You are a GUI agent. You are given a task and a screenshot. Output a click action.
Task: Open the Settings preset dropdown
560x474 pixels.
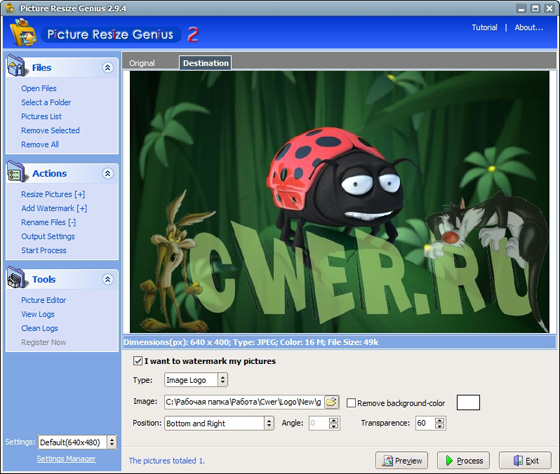112,442
